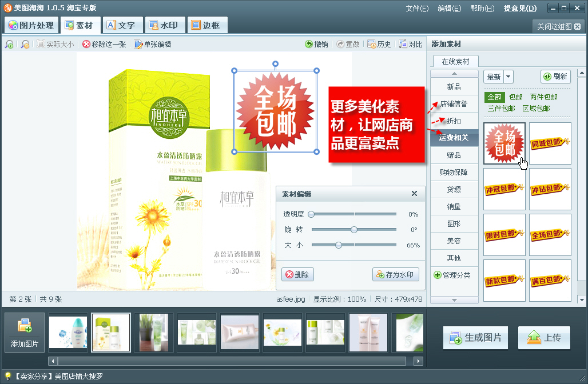Image resolution: width=588 pixels, height=384 pixels.
Task: Choose the 限时包邮 tag material
Action: pyautogui.click(x=504, y=235)
